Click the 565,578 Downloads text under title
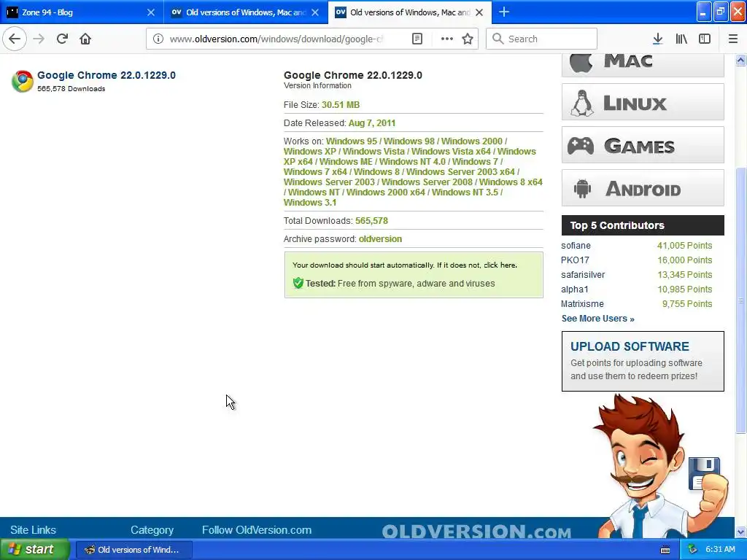Screen dimensions: 747x560 pyautogui.click(x=71, y=88)
